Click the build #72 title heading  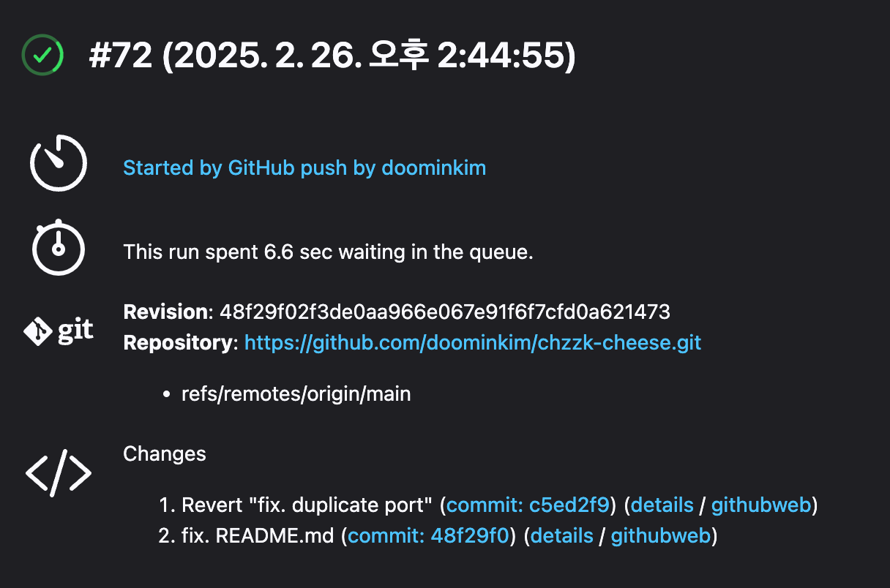332,56
